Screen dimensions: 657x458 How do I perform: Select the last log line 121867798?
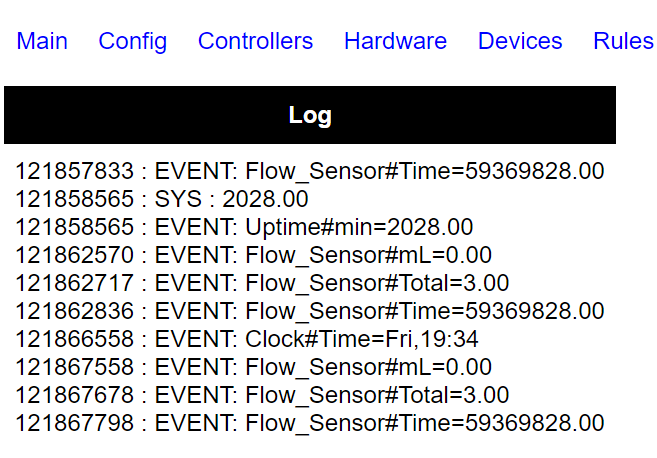(310, 423)
